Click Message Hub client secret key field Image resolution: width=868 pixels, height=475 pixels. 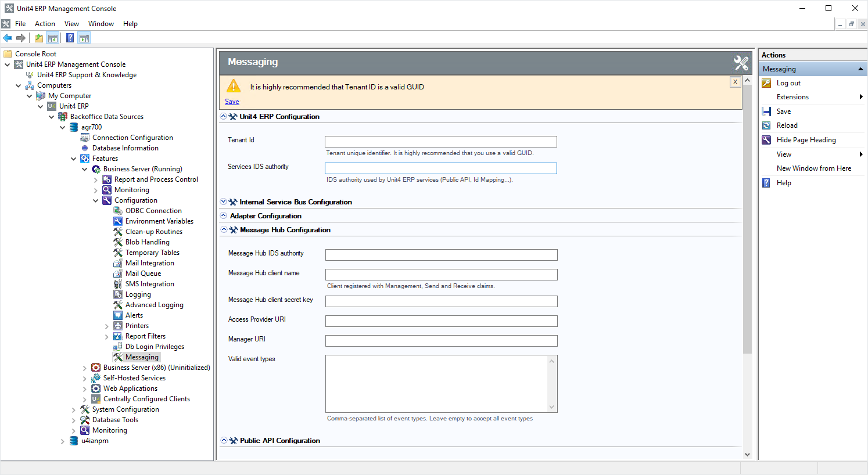point(441,301)
